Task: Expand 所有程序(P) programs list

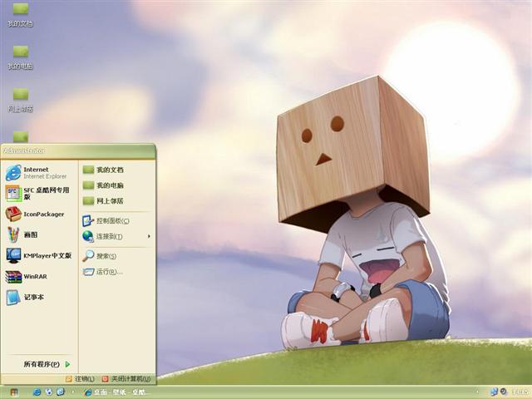Action: tap(46, 364)
